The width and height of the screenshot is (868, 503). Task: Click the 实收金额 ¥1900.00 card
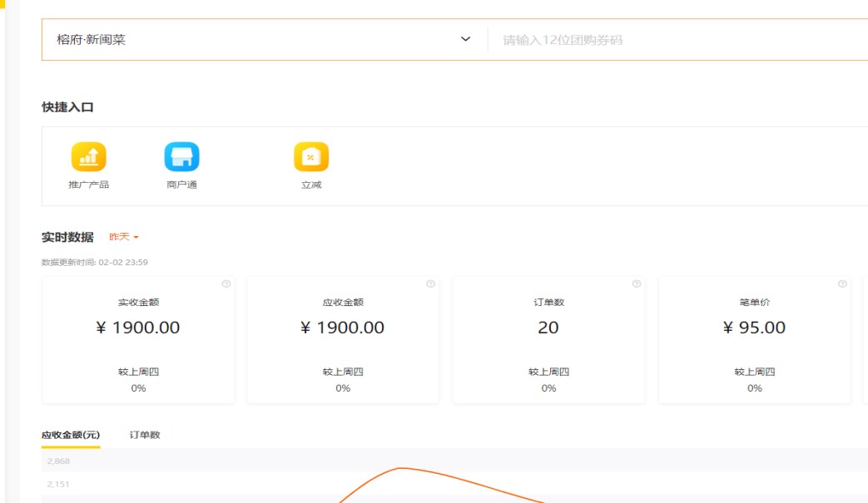click(x=138, y=341)
